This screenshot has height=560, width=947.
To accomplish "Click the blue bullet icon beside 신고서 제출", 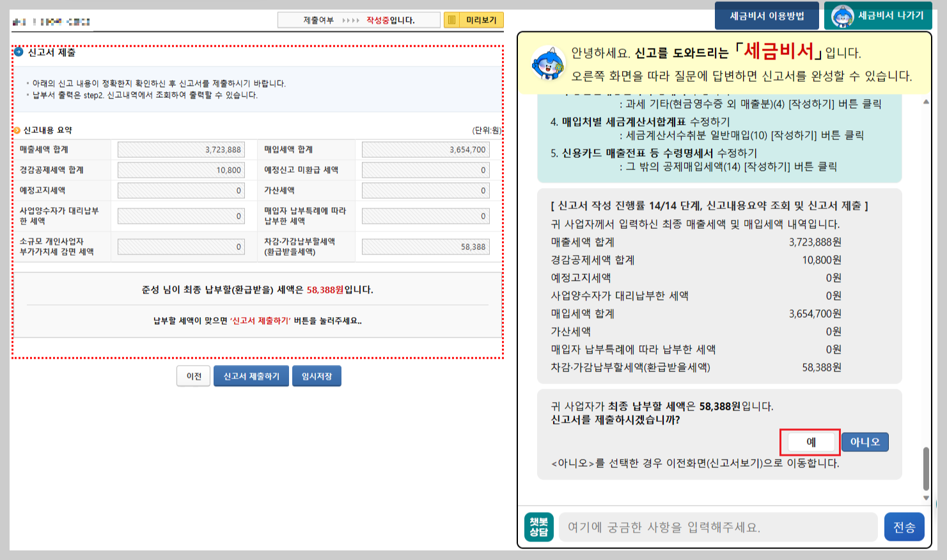I will point(19,52).
